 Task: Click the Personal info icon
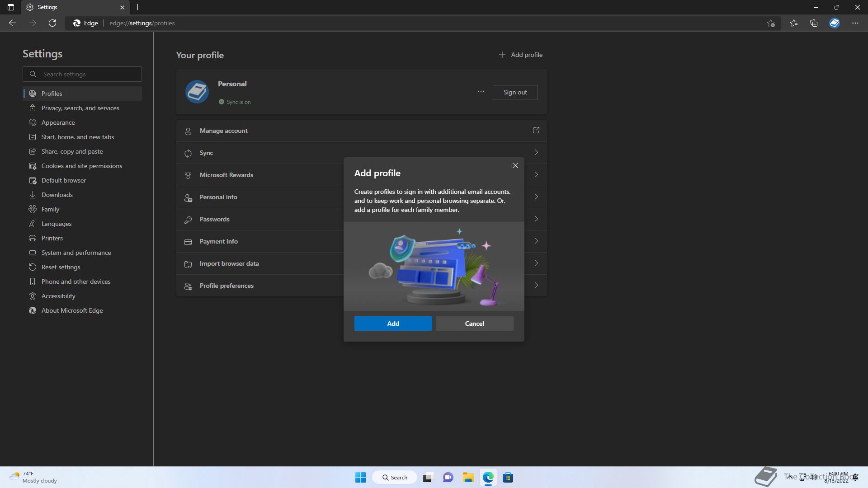[x=188, y=197]
